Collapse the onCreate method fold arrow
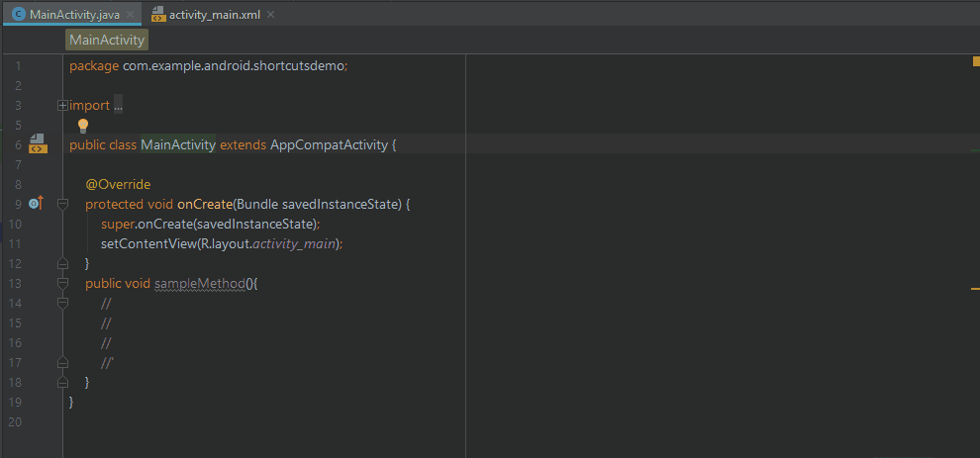This screenshot has height=458, width=980. (x=63, y=204)
